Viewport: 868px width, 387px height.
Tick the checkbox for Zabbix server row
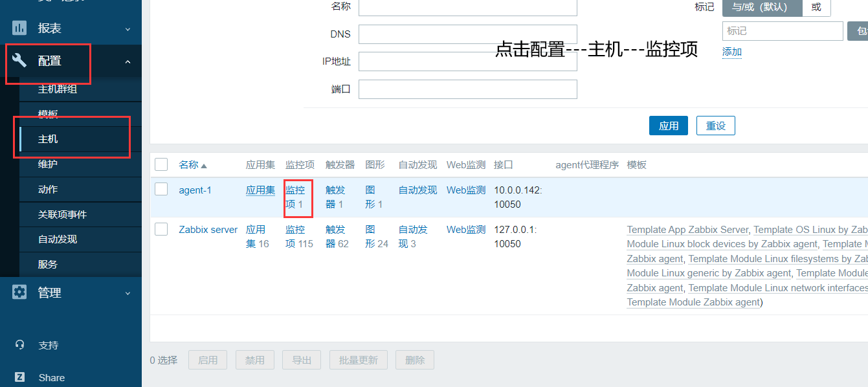tap(161, 228)
